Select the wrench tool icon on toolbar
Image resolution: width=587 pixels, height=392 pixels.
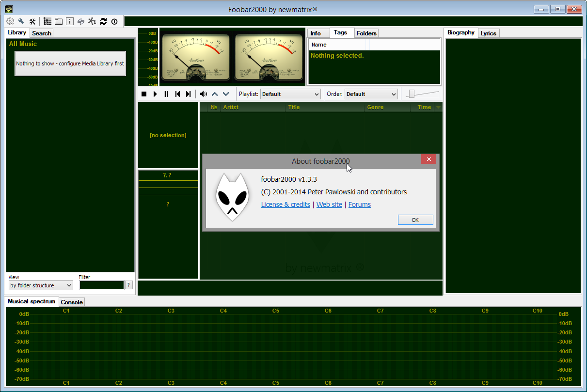[x=21, y=21]
